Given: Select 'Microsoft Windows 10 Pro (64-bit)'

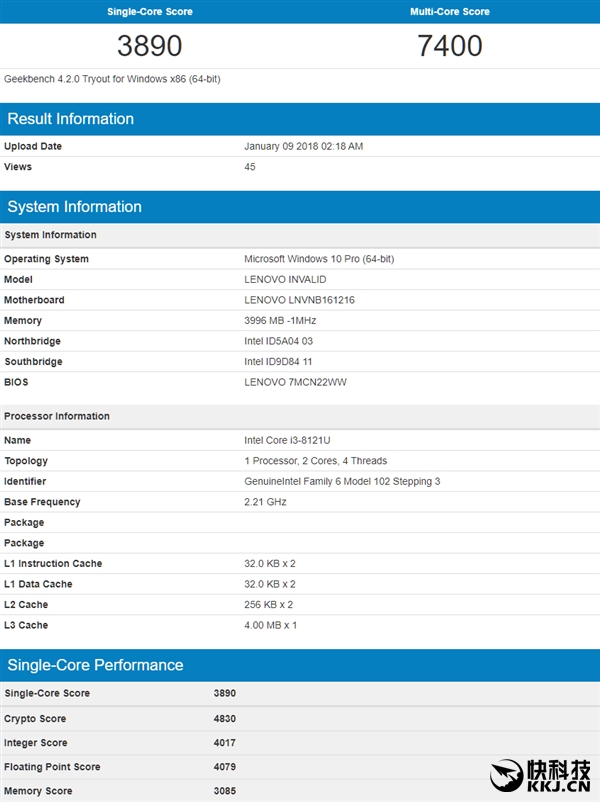Looking at the screenshot, I should pos(319,259).
